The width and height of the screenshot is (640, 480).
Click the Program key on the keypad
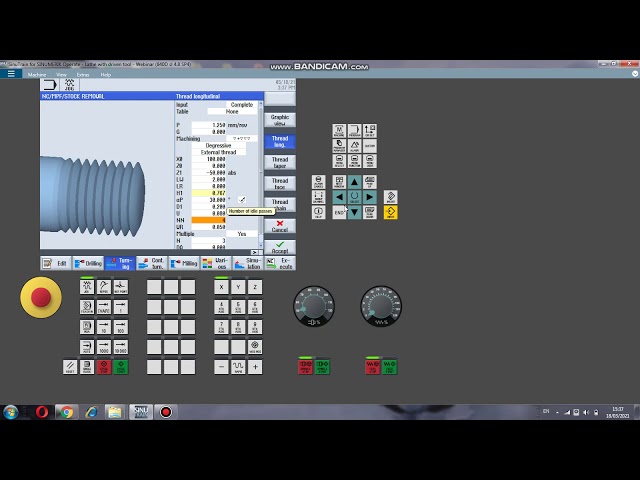(354, 131)
